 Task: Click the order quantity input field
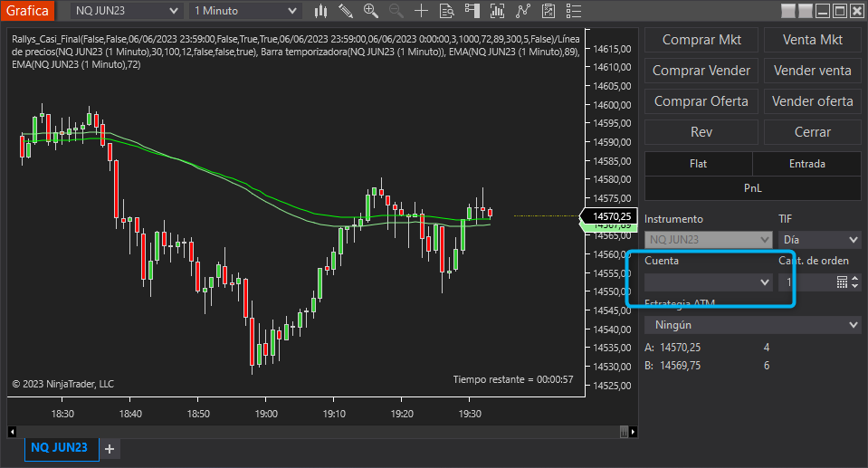807,282
